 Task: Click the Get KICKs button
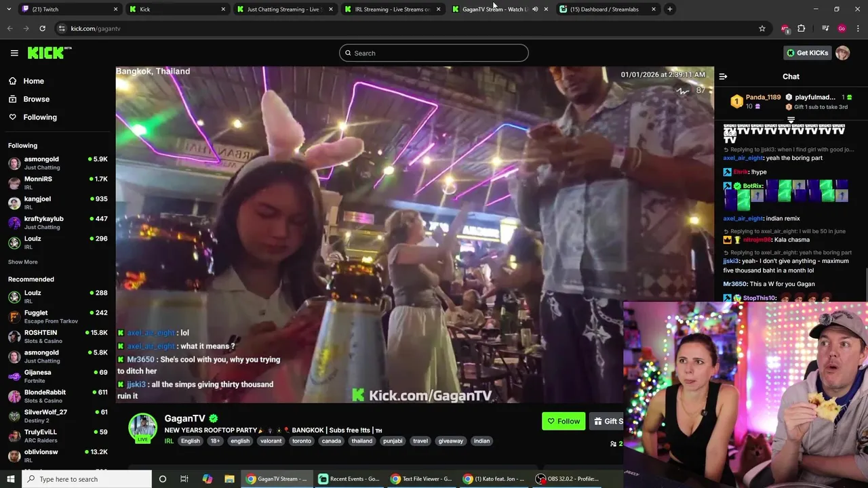pyautogui.click(x=807, y=53)
